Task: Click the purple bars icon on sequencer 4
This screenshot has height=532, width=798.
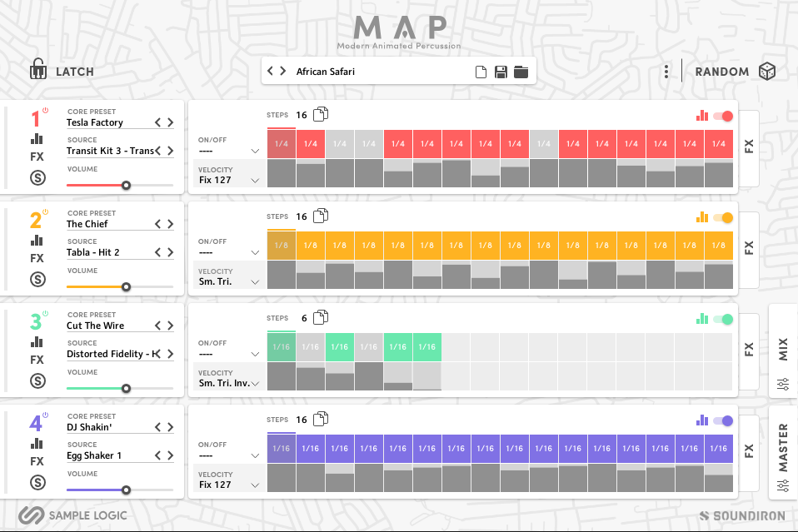Action: [x=702, y=420]
